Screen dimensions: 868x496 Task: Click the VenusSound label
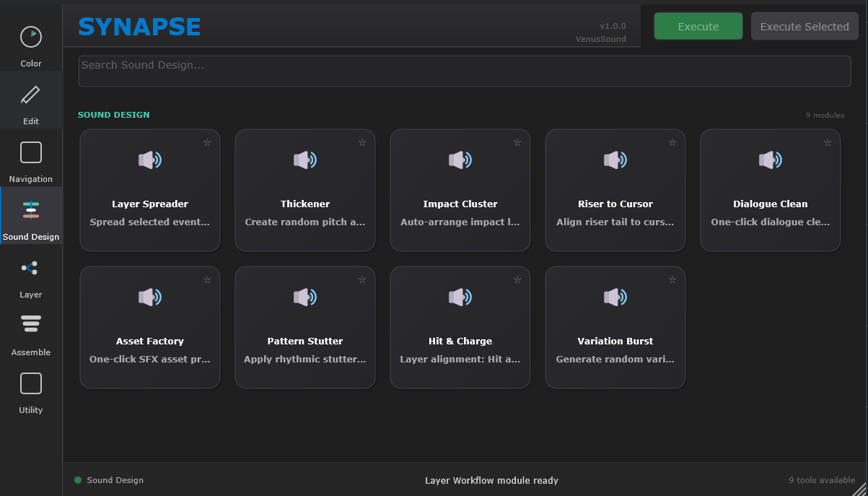pyautogui.click(x=600, y=39)
